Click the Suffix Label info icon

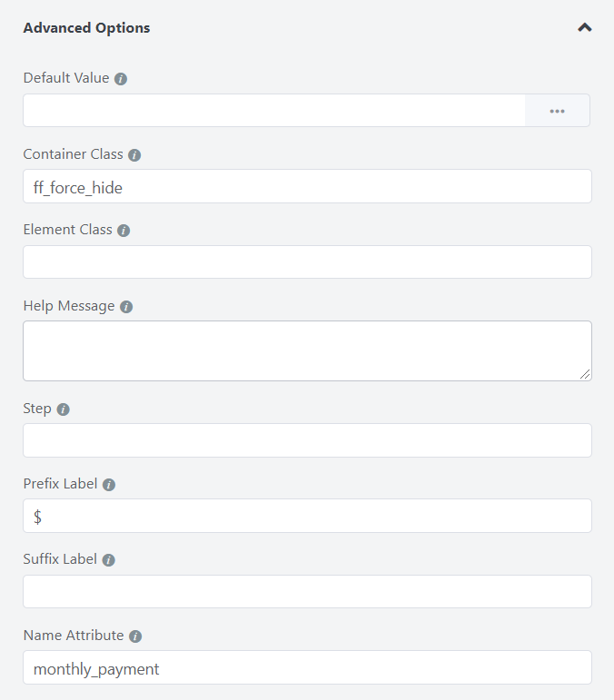tap(108, 560)
